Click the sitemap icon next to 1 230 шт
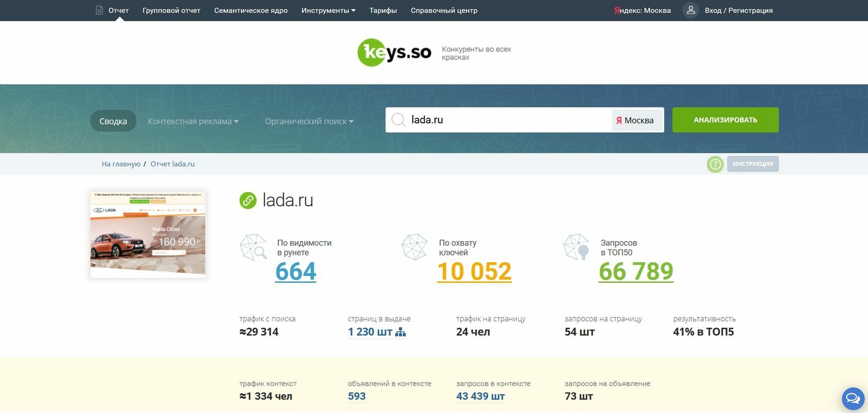 point(400,332)
